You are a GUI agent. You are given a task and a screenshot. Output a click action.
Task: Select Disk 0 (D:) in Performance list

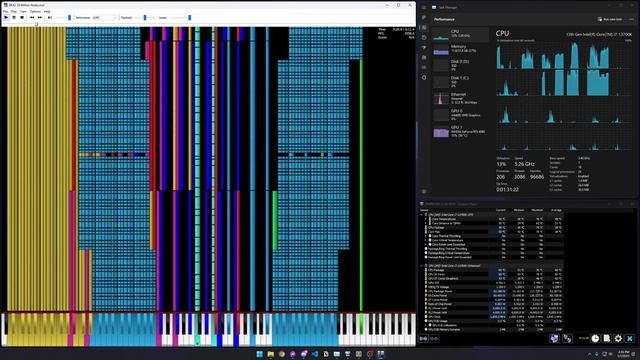click(x=460, y=65)
